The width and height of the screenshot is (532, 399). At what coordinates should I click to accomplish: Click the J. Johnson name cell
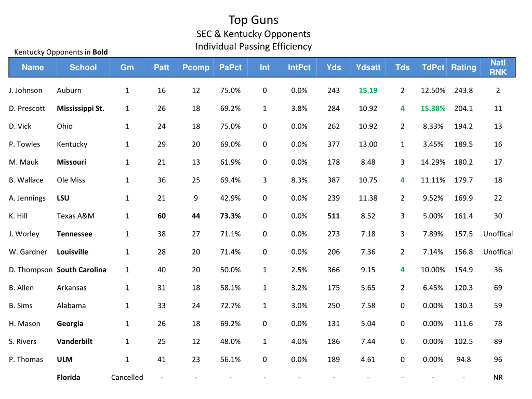[x=26, y=90]
